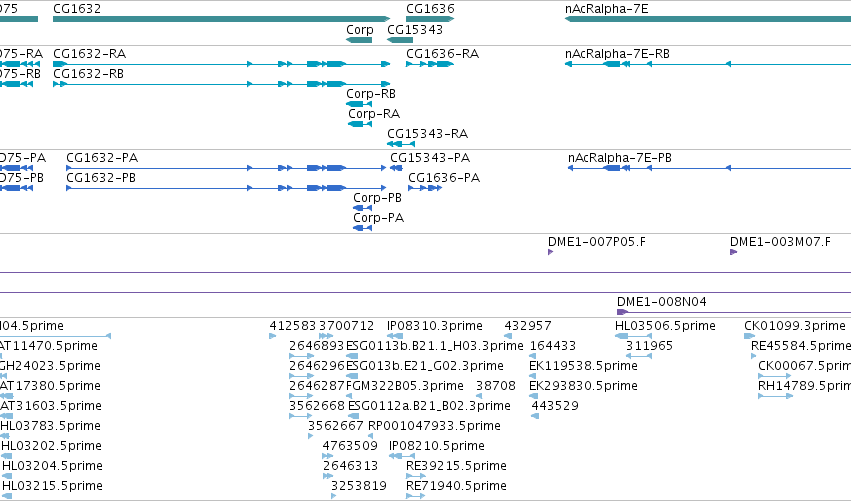Click the DME1-007P05.F feature label
This screenshot has width=851, height=501.
coord(597,242)
